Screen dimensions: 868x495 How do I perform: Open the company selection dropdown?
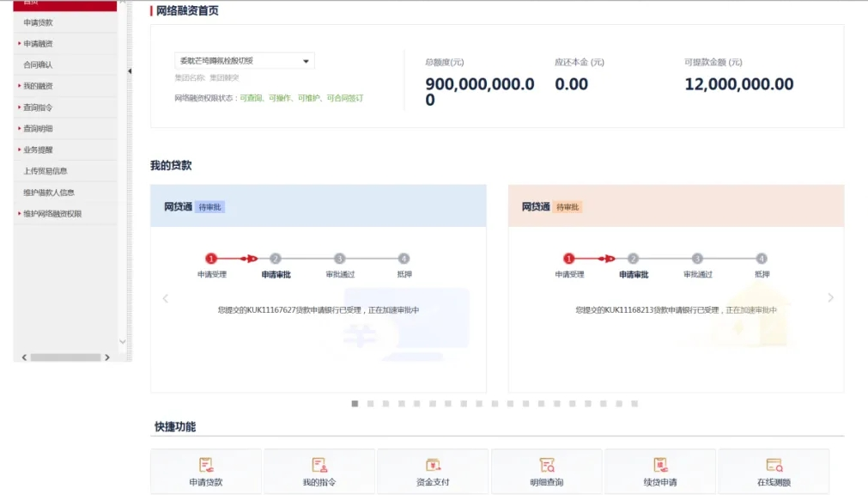pyautogui.click(x=244, y=60)
